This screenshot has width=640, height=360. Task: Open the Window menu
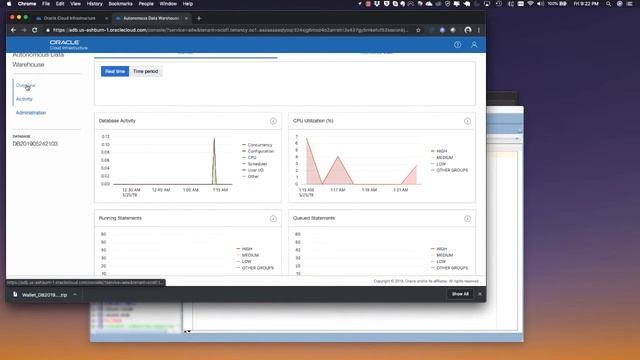pos(168,4)
